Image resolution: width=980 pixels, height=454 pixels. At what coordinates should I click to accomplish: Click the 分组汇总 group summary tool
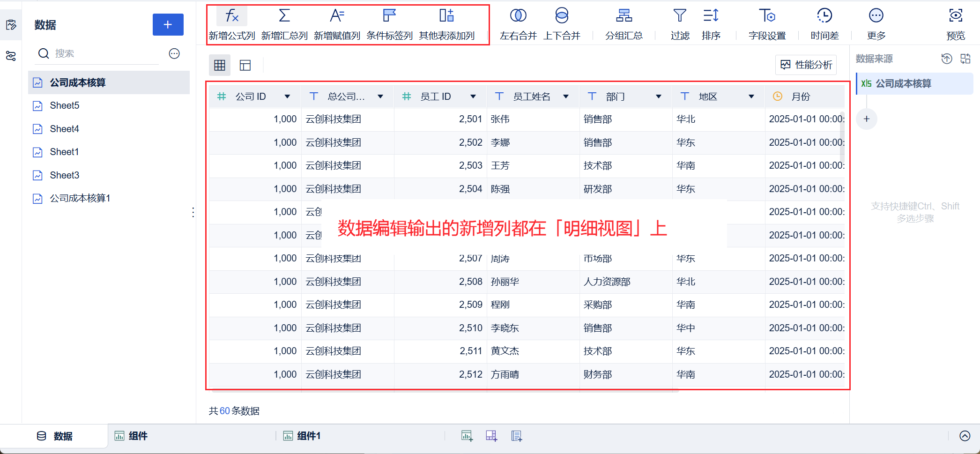(x=624, y=24)
